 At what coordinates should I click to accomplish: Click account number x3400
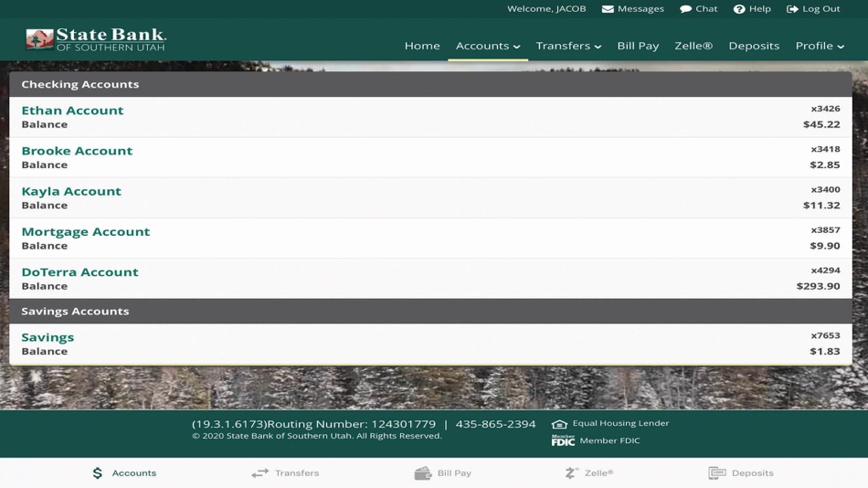tap(825, 189)
